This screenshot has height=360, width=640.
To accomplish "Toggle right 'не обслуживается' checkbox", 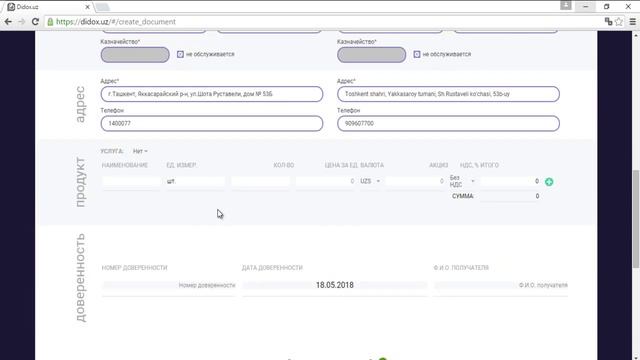I will 416,54.
